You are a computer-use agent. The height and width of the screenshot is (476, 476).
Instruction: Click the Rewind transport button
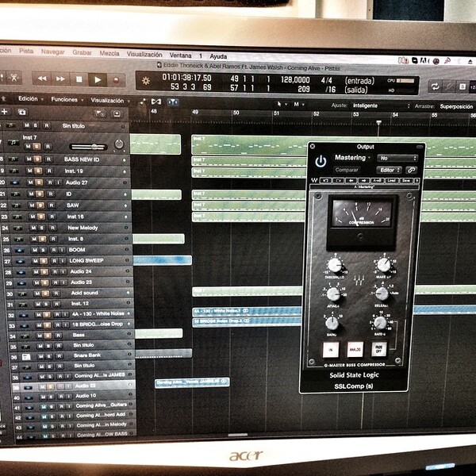pos(42,79)
